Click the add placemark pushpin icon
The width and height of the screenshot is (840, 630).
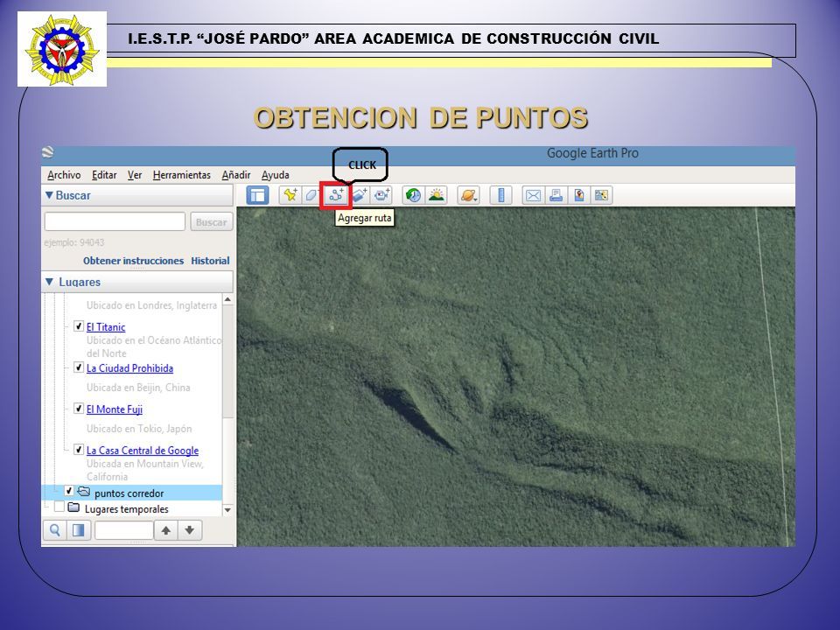290,195
